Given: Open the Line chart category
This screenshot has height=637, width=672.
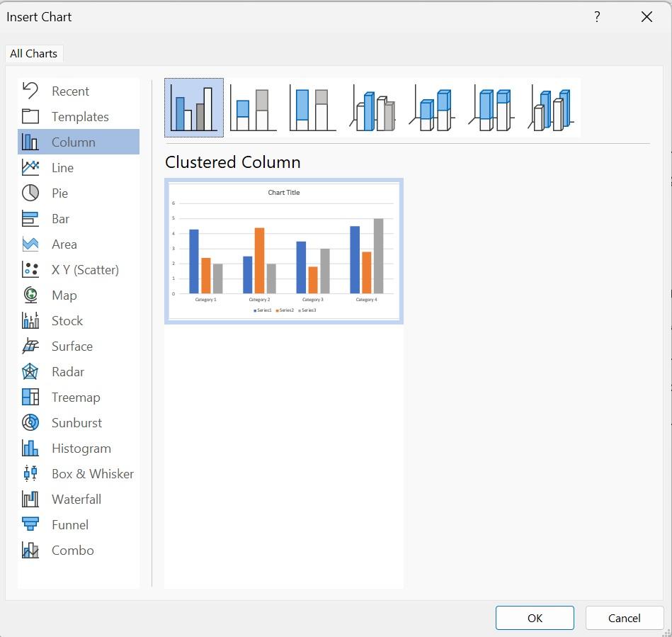Looking at the screenshot, I should click(62, 168).
